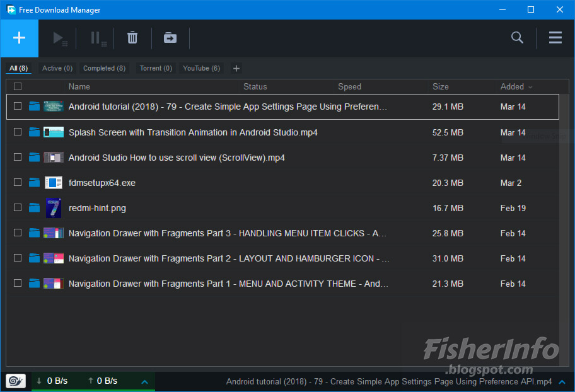The height and width of the screenshot is (392, 575).
Task: Click the Mar 2 added date
Action: coord(511,183)
